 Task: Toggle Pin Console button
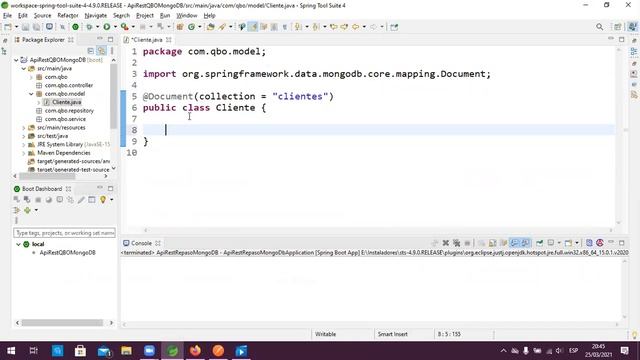click(540, 243)
